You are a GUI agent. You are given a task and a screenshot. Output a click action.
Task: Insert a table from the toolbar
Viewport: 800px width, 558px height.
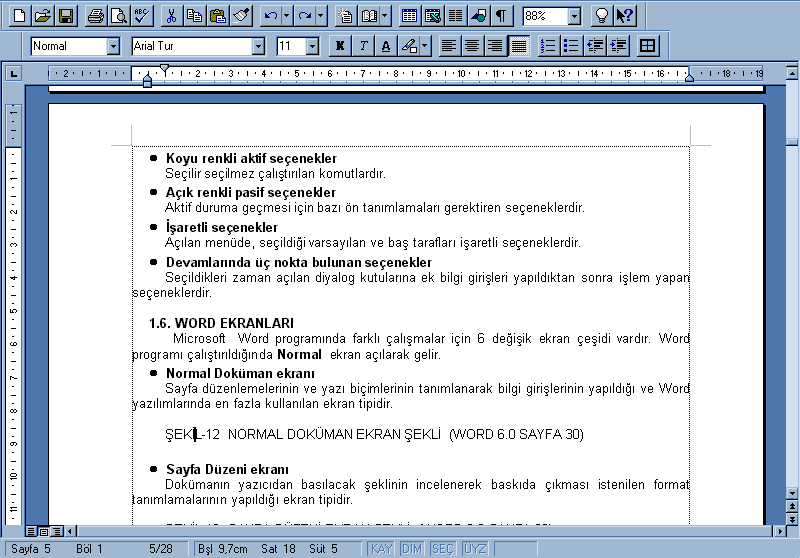[409, 16]
